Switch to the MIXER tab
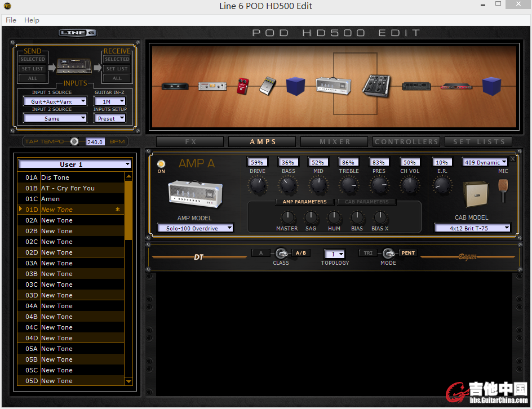Viewport: 532px width, 409px height. tap(335, 142)
